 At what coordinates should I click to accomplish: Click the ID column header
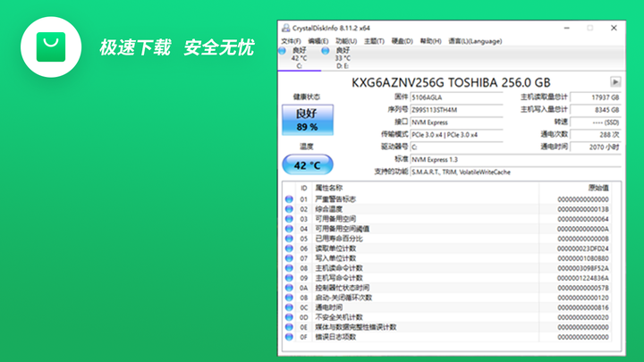click(304, 188)
